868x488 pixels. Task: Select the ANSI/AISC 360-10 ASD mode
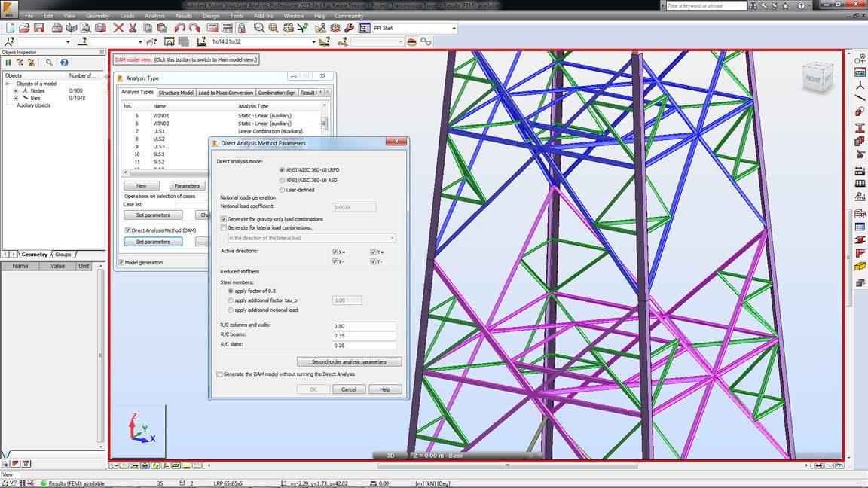[x=281, y=181]
